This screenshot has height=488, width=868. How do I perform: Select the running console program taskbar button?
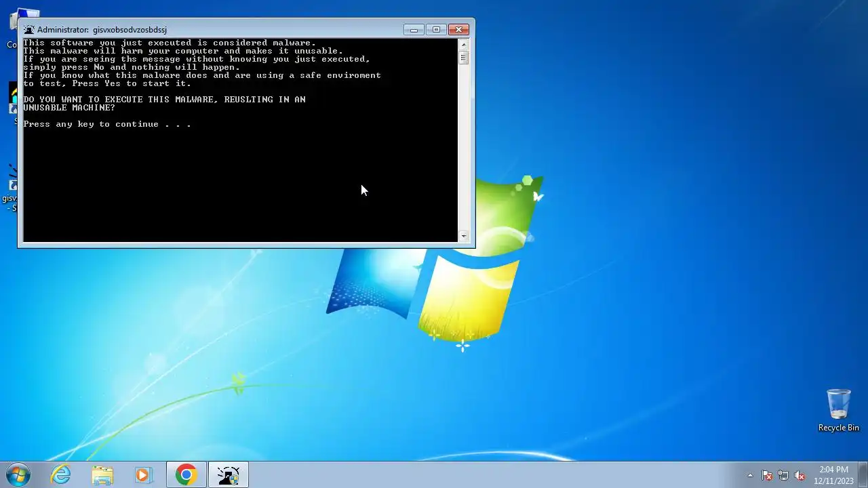click(229, 474)
